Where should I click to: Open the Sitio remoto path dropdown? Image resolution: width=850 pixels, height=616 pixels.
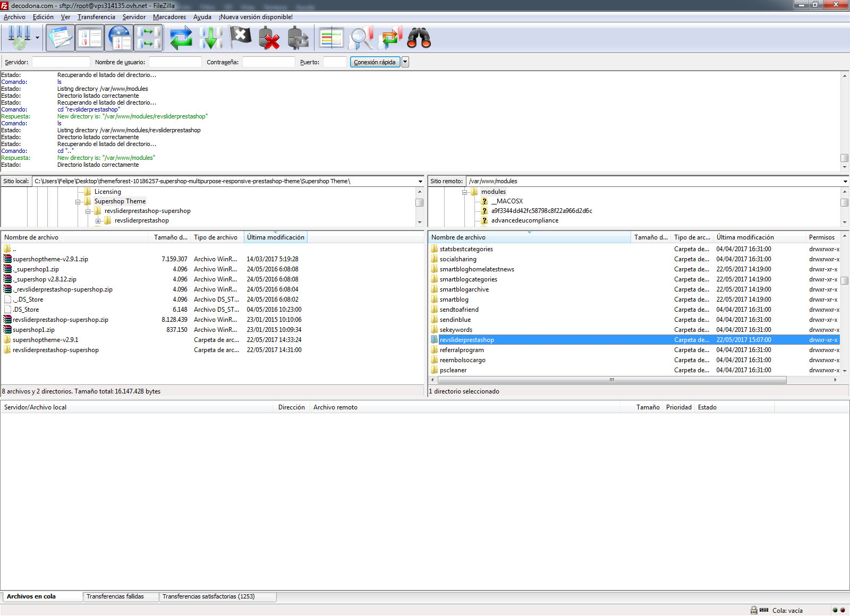(845, 182)
